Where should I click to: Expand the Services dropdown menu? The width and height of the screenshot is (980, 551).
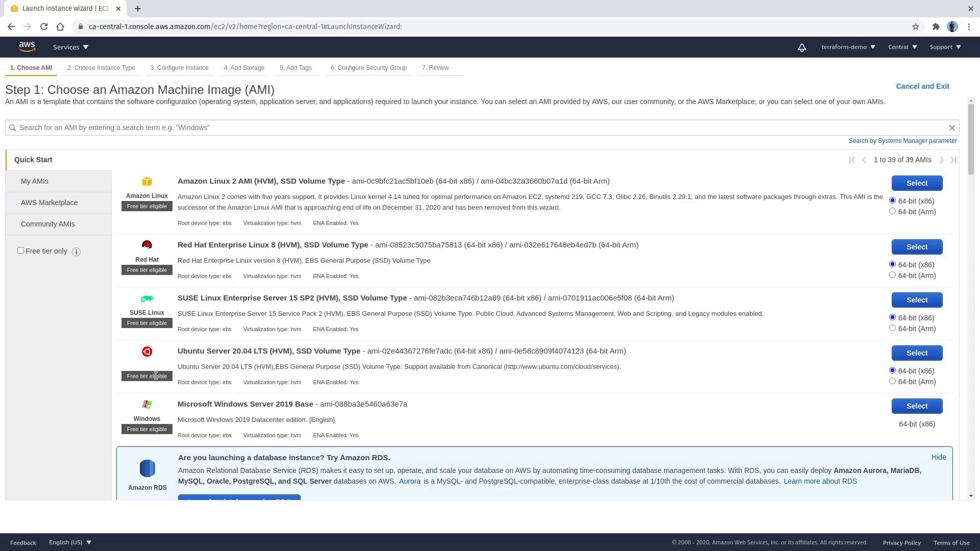point(70,47)
